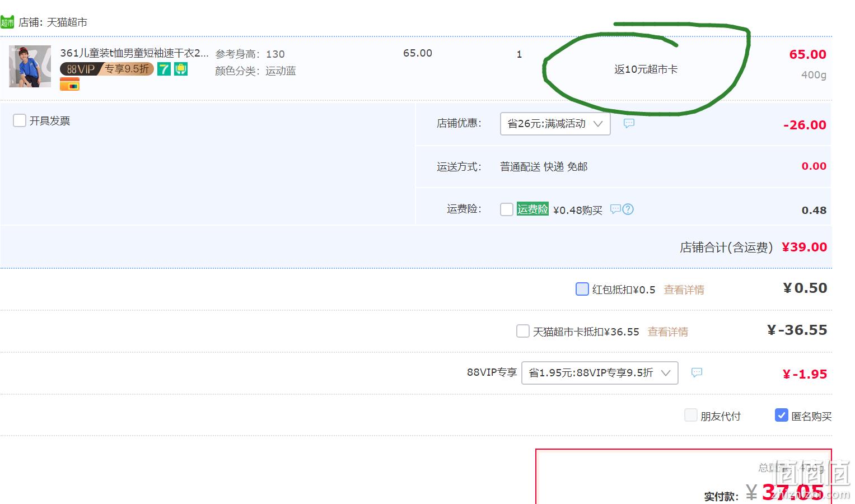Open the 361 kids t-shirt product thumbnail
This screenshot has height=504, width=855.
pos(30,66)
